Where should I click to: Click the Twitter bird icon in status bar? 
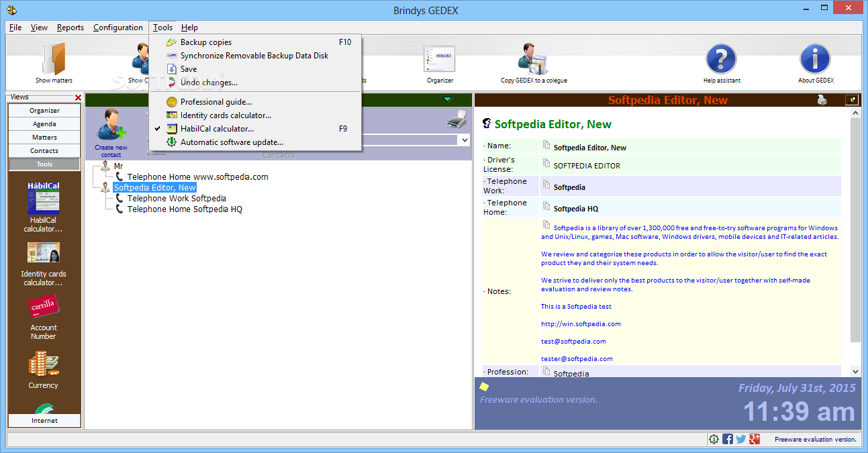click(x=741, y=439)
